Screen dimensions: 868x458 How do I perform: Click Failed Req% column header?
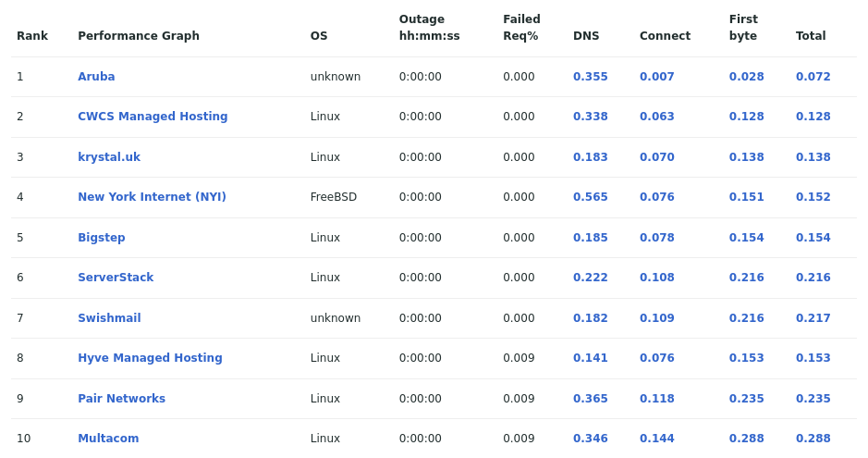[x=521, y=27]
